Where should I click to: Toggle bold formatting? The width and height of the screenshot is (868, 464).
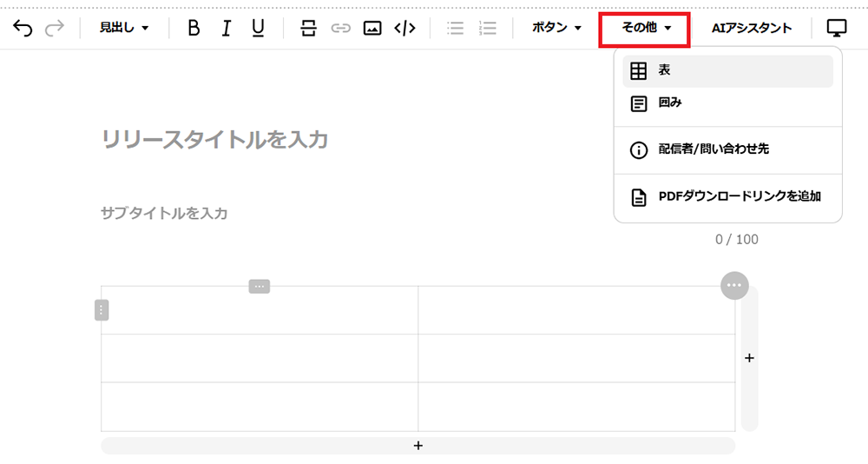click(194, 29)
